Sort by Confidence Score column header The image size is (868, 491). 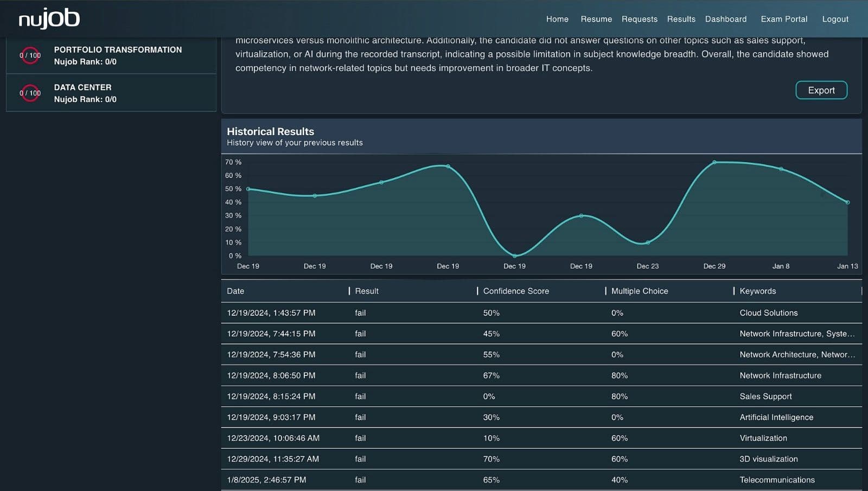516,291
